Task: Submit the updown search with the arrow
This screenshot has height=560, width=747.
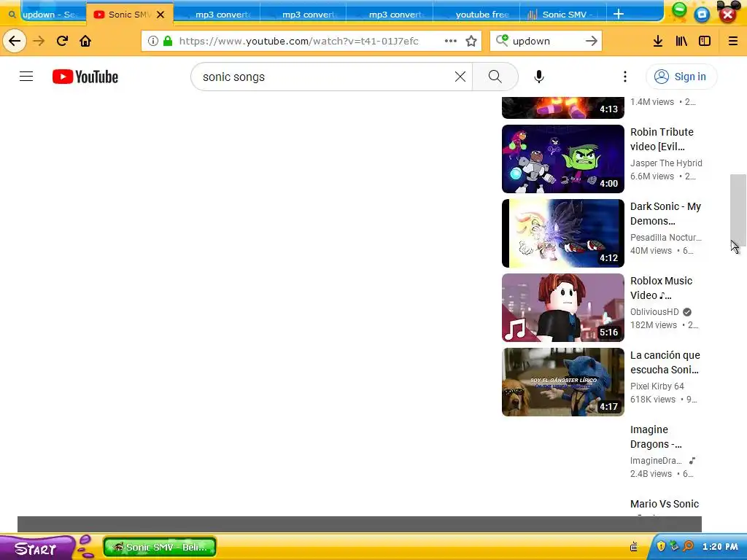Action: [591, 41]
